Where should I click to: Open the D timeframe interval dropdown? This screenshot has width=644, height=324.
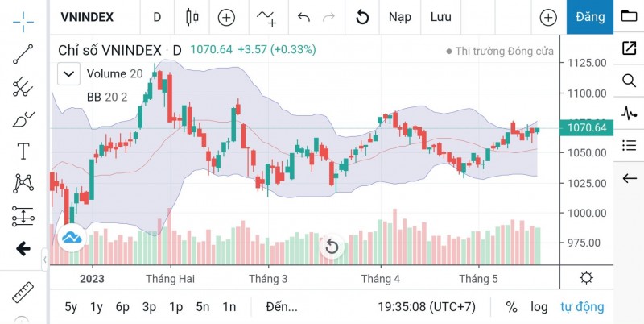157,17
